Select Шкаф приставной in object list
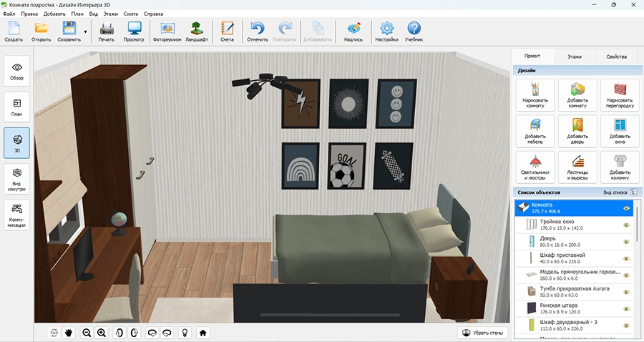Viewport: 644px width, 342px height. [x=565, y=258]
